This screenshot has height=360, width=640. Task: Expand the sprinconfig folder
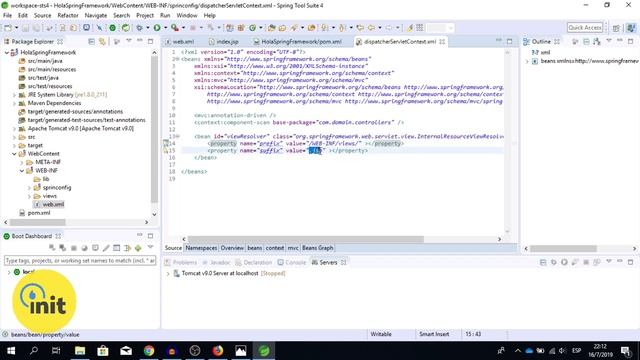tap(29, 188)
